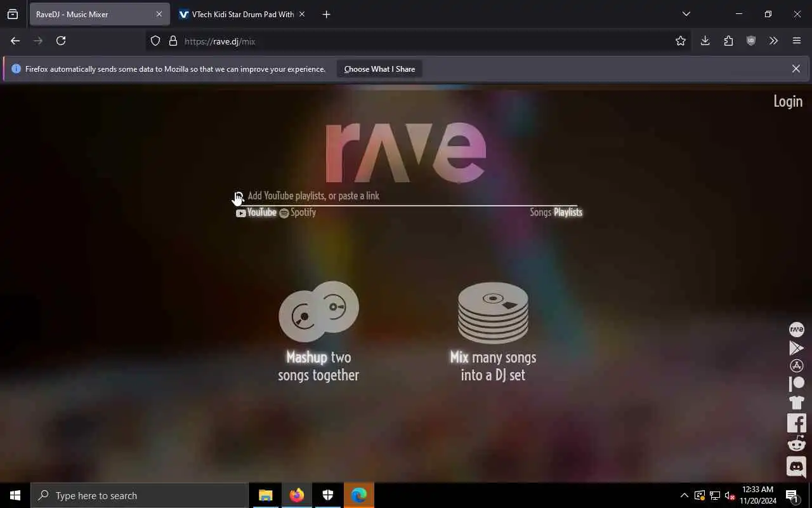Click the tracking protection shield icon

point(155,41)
